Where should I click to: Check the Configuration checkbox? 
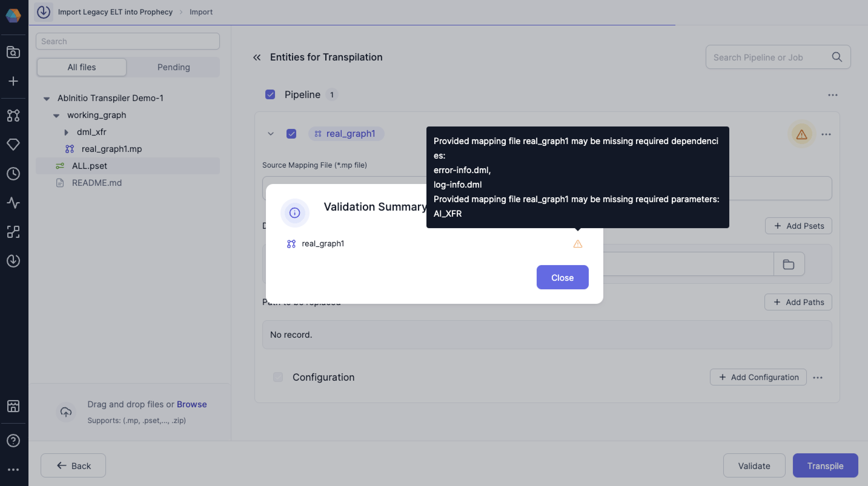coord(278,377)
